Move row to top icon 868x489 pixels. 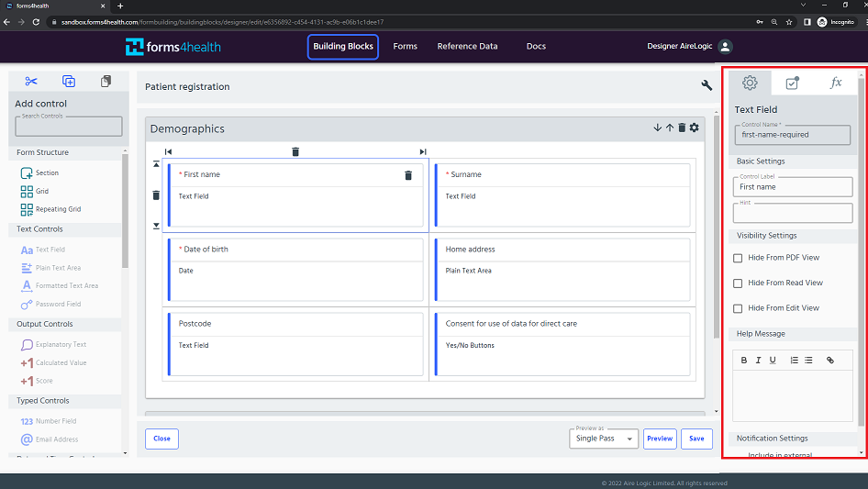click(x=156, y=164)
